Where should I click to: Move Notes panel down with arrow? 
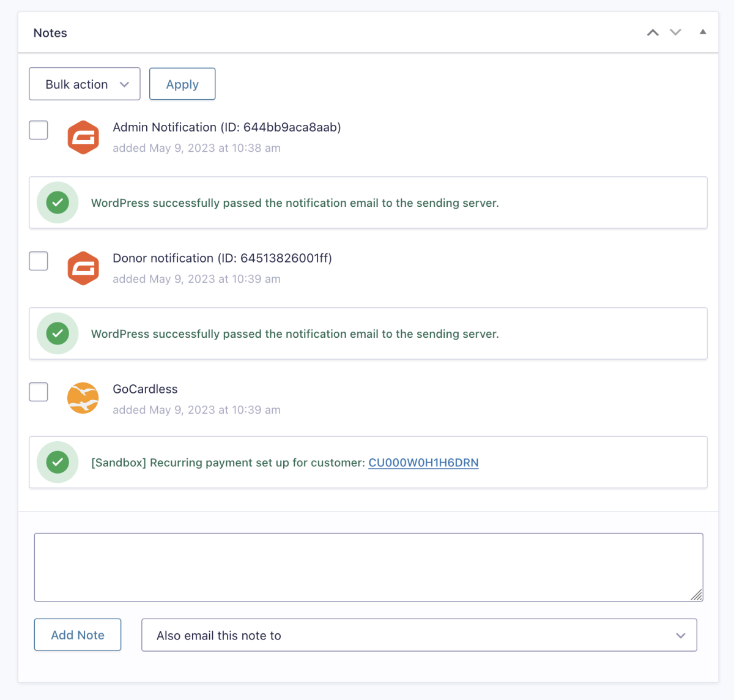pos(675,32)
